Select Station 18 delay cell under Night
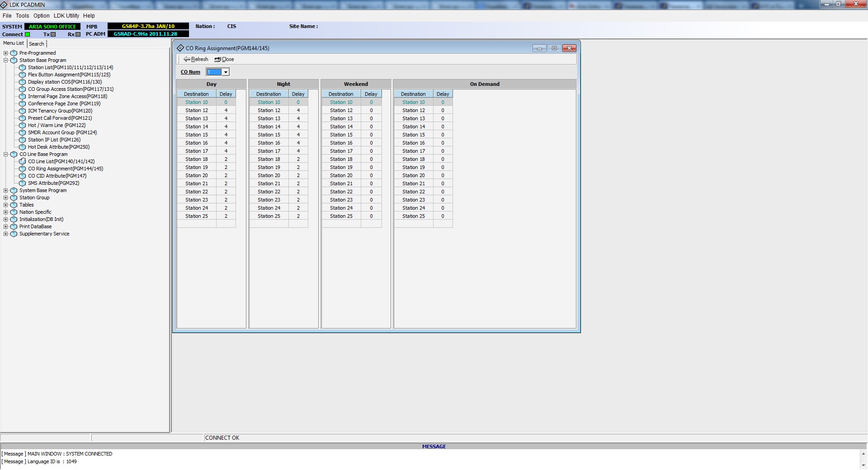The width and height of the screenshot is (868, 470). click(298, 159)
